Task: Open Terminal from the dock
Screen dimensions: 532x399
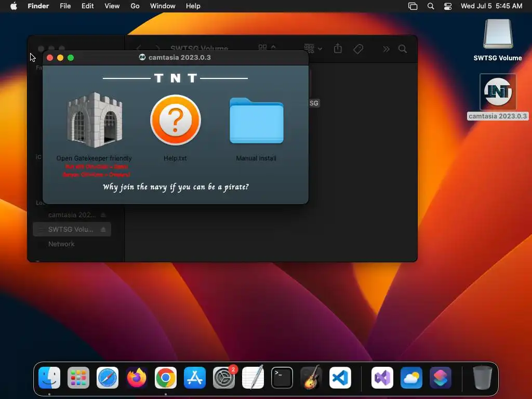Action: pos(282,378)
